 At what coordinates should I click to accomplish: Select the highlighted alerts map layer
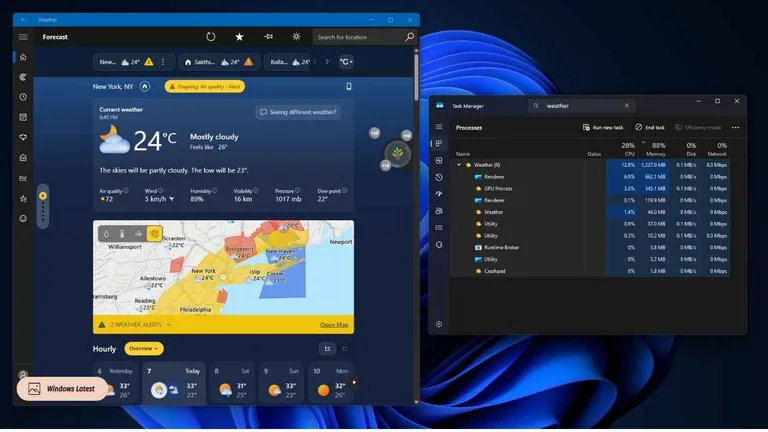coord(154,234)
